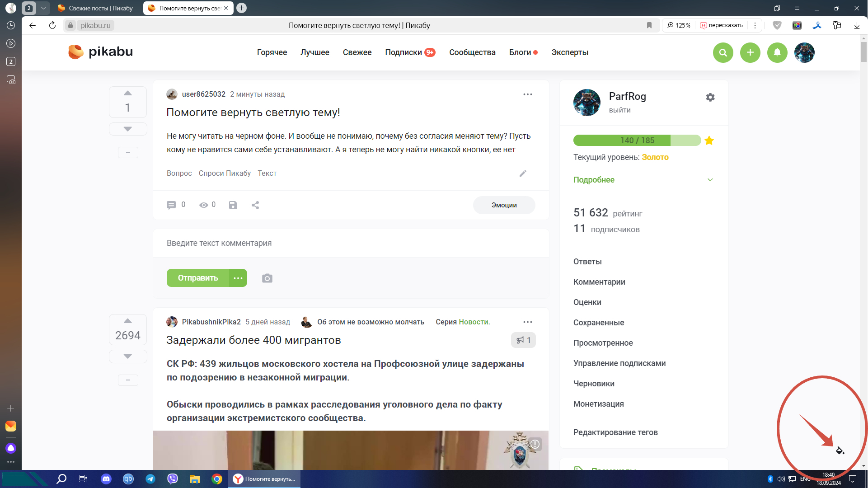This screenshot has width=868, height=488.
Task: Click the pencil edit tags icon
Action: [523, 174]
